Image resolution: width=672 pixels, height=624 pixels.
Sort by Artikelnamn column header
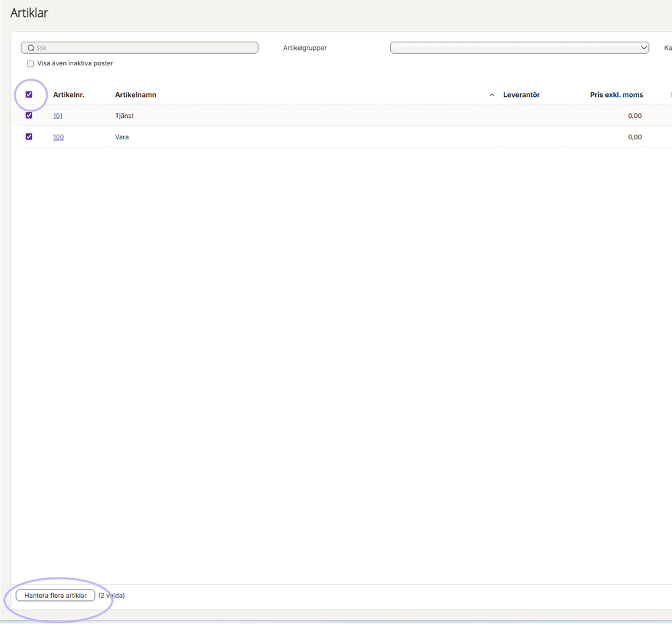135,95
